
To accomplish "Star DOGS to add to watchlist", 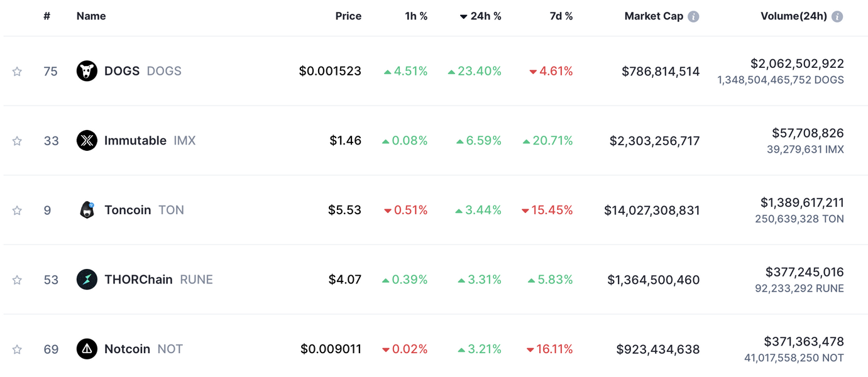I will [17, 72].
